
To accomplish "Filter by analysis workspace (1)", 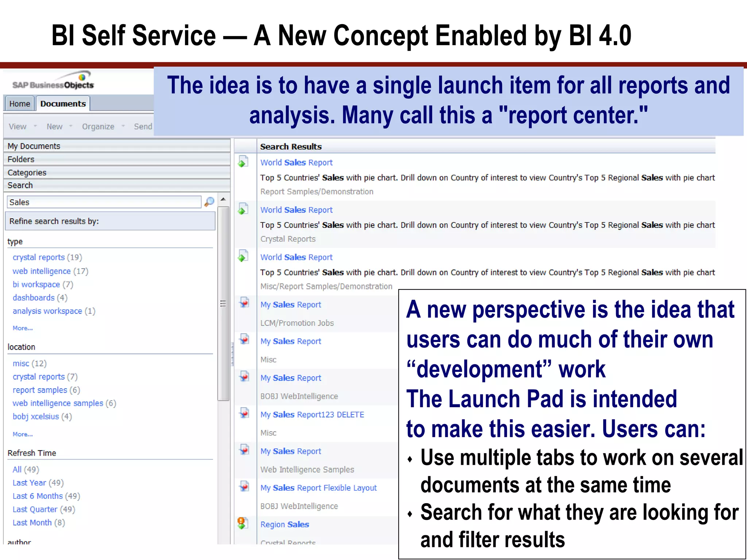I will (54, 311).
